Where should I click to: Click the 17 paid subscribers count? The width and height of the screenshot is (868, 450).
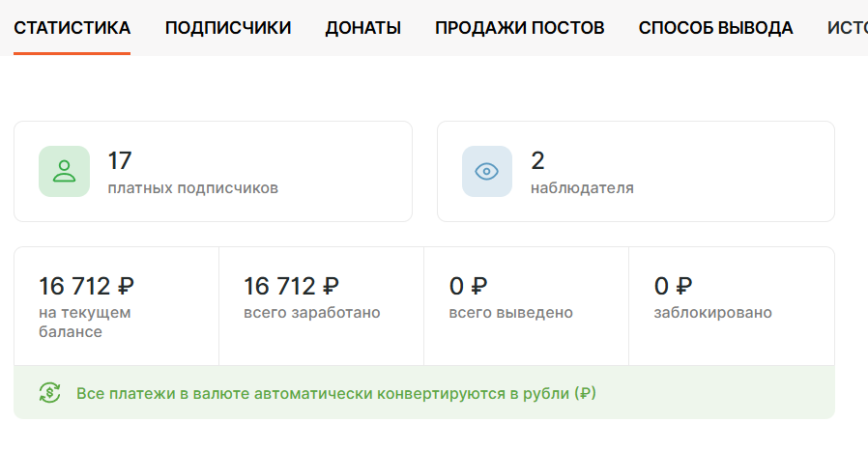coord(120,161)
